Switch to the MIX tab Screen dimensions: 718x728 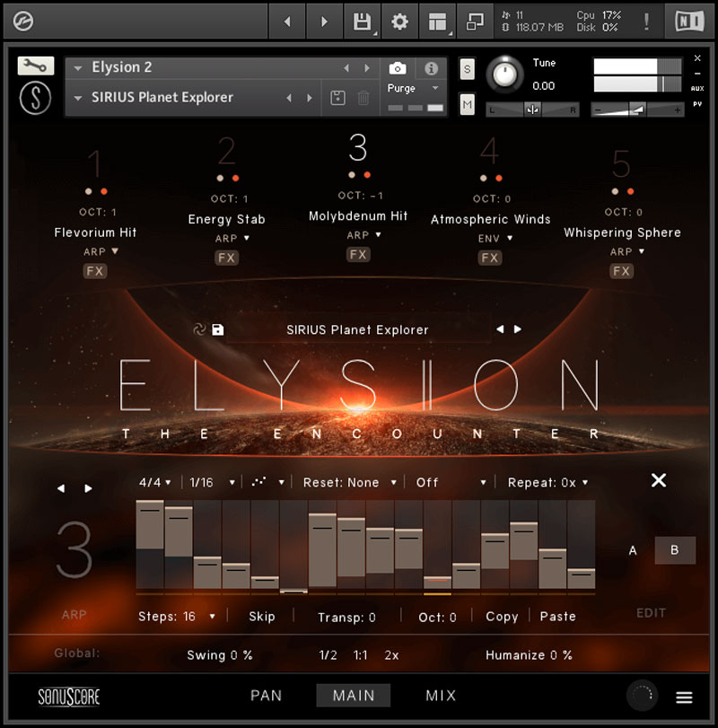(441, 696)
